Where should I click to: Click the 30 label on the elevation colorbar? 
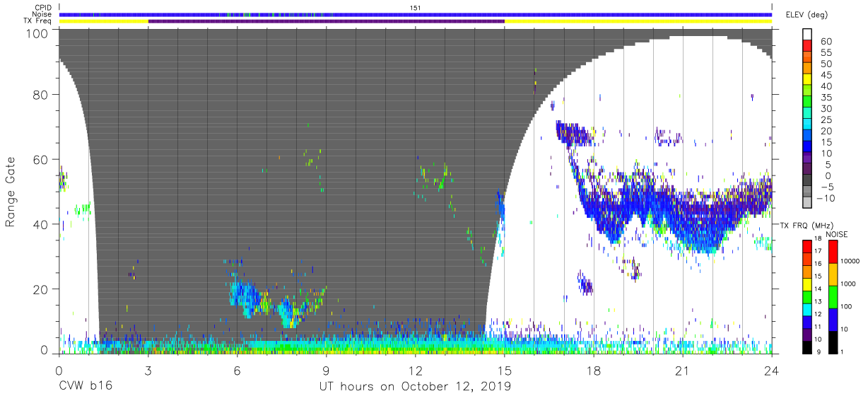pyautogui.click(x=826, y=109)
